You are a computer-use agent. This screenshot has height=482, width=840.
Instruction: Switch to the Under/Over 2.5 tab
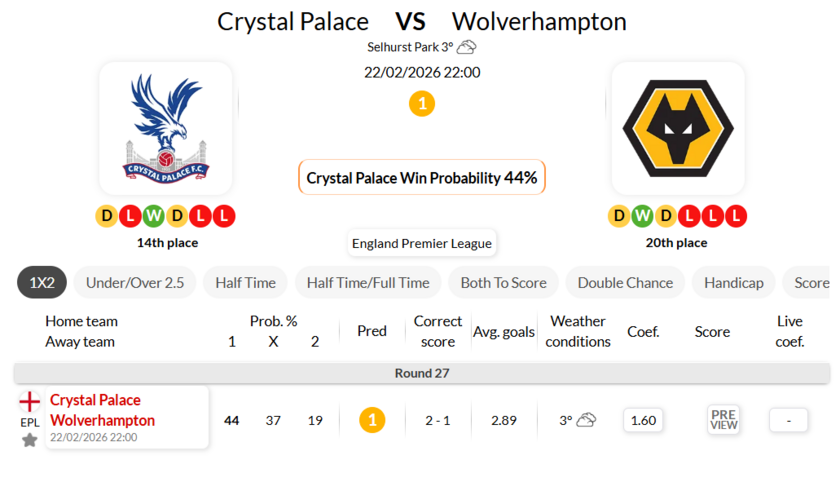click(x=135, y=283)
